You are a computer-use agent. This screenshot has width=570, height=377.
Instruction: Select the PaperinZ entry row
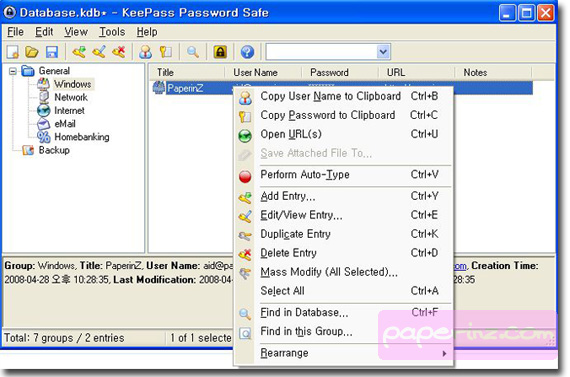tap(342, 88)
